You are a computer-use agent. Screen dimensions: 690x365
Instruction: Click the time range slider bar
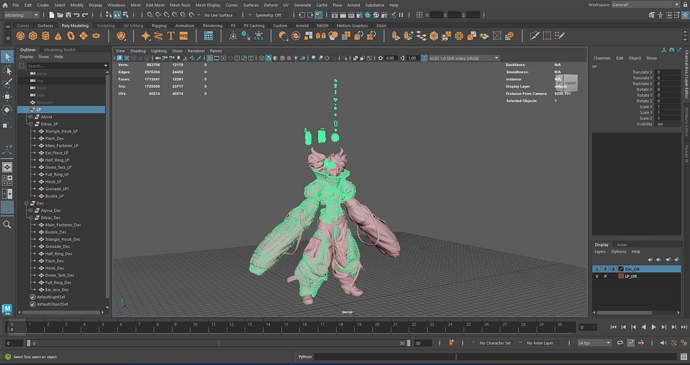coord(218,343)
